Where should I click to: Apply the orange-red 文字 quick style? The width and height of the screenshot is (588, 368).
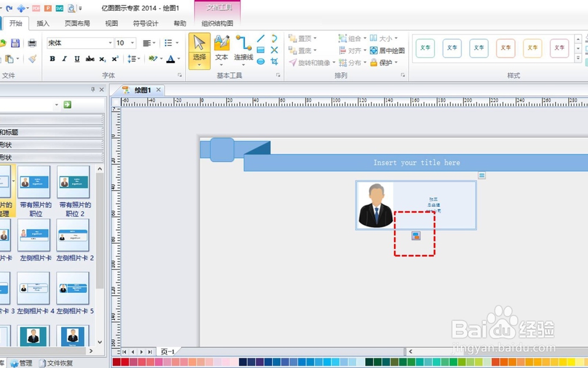pos(506,48)
